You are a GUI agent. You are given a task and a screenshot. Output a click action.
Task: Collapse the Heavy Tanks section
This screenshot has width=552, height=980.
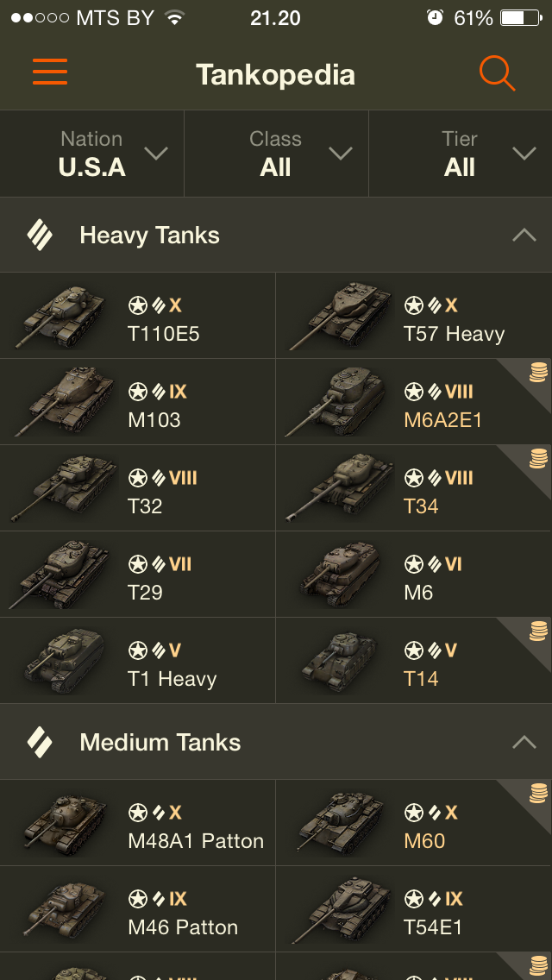524,235
